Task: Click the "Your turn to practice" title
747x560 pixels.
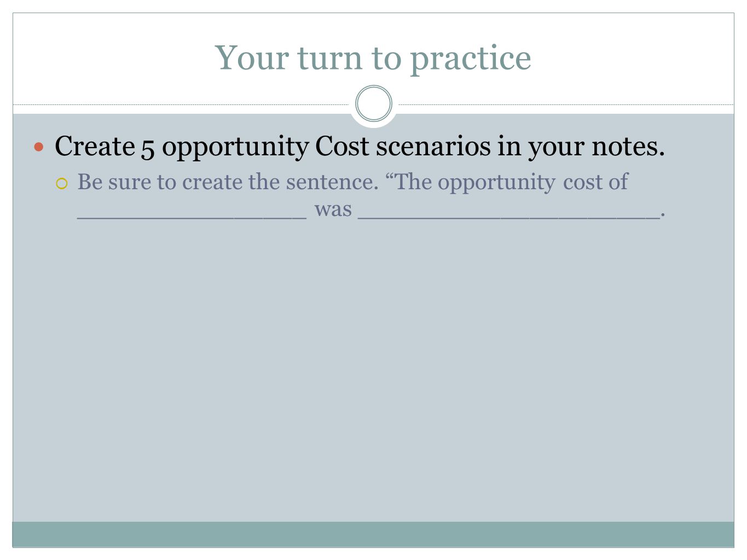Action: (x=373, y=57)
